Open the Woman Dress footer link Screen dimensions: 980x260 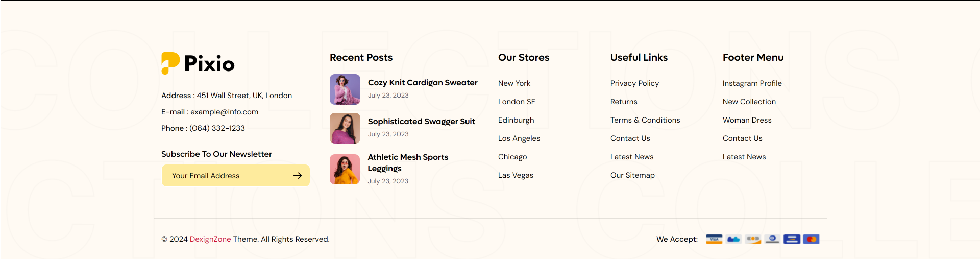click(x=747, y=120)
